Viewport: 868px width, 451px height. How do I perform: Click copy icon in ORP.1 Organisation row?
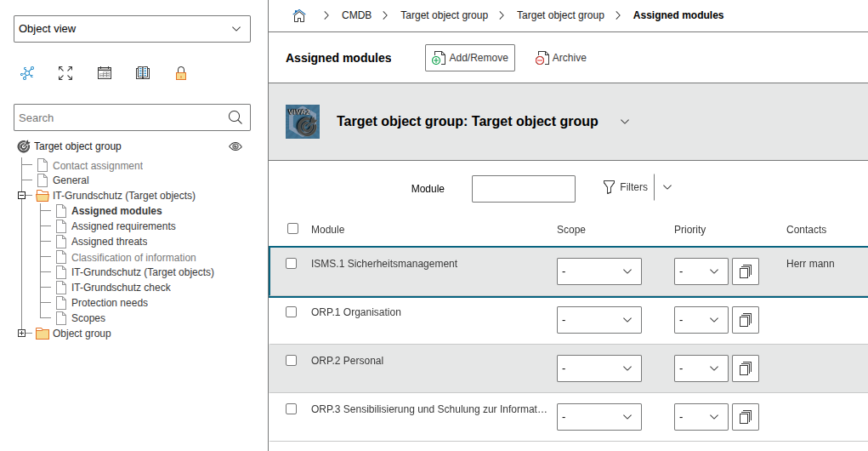(745, 320)
